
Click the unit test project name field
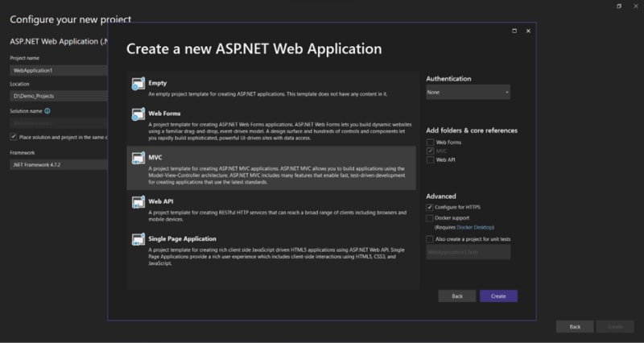tap(469, 252)
